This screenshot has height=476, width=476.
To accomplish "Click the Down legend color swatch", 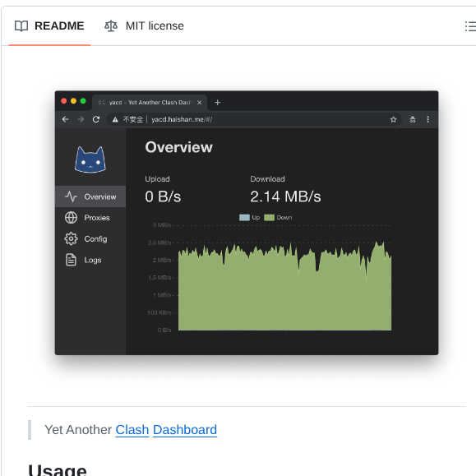I will click(270, 217).
